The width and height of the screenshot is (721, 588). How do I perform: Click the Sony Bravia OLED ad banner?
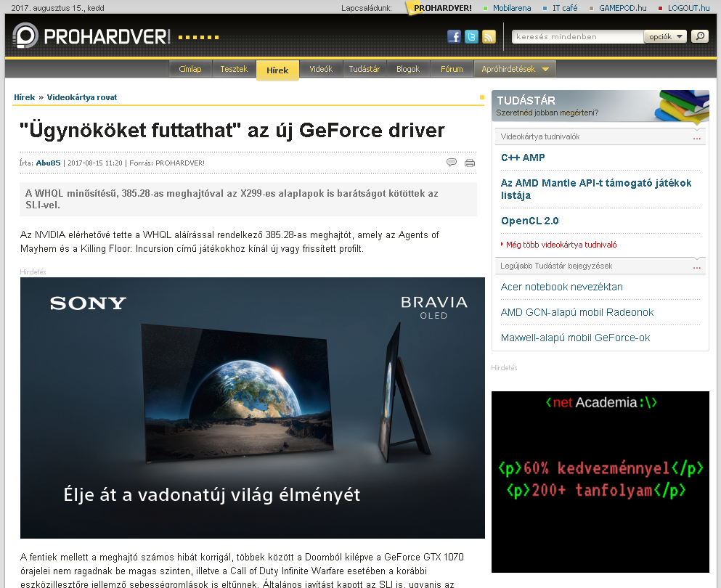(253, 408)
